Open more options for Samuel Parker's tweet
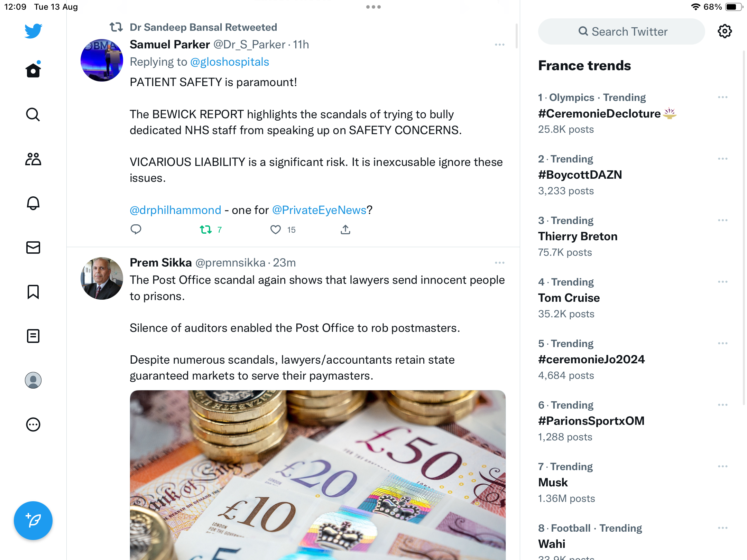The width and height of the screenshot is (747, 560). tap(500, 45)
